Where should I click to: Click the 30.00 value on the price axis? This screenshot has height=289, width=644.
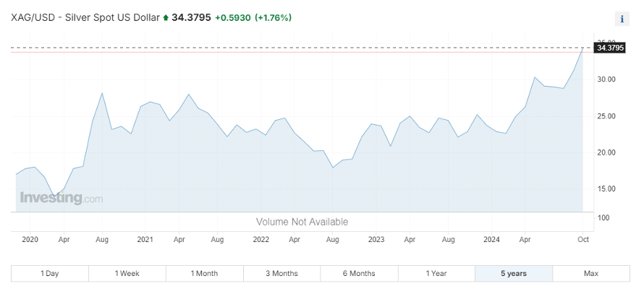[606, 79]
